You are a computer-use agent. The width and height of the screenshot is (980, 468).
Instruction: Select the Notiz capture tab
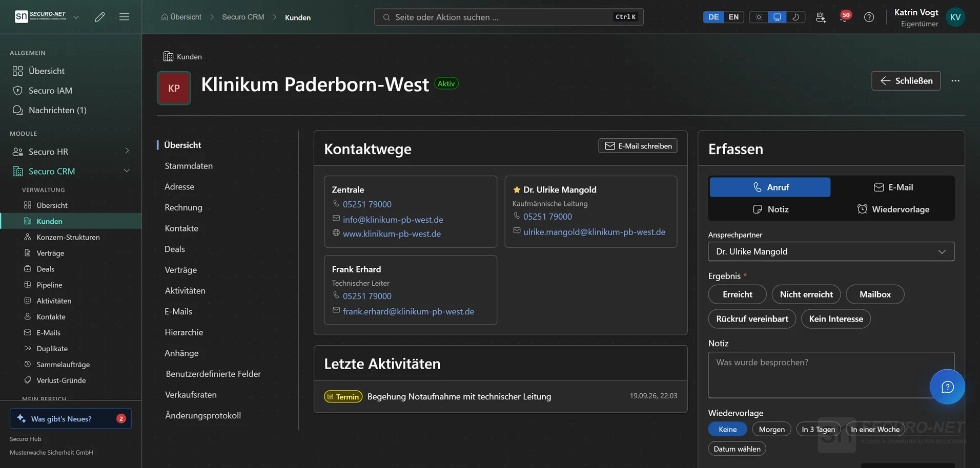pyautogui.click(x=770, y=209)
